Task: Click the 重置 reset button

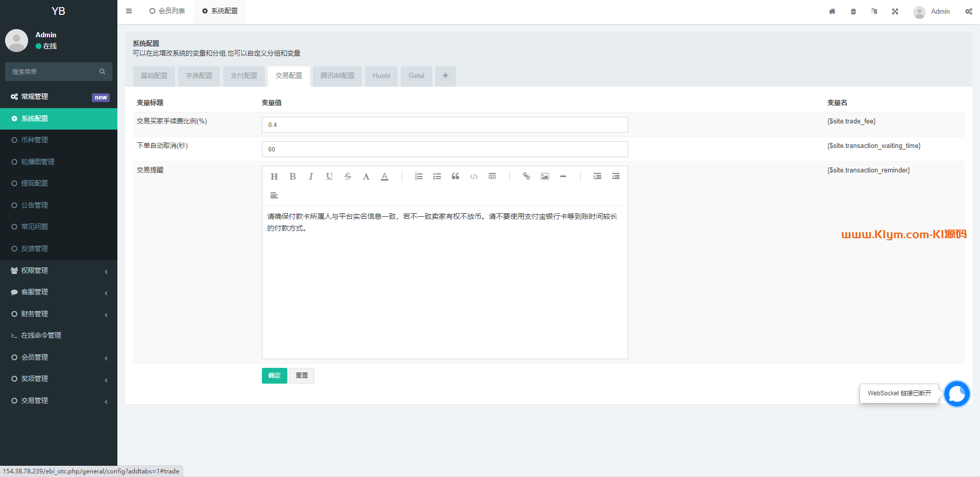Action: 302,375
